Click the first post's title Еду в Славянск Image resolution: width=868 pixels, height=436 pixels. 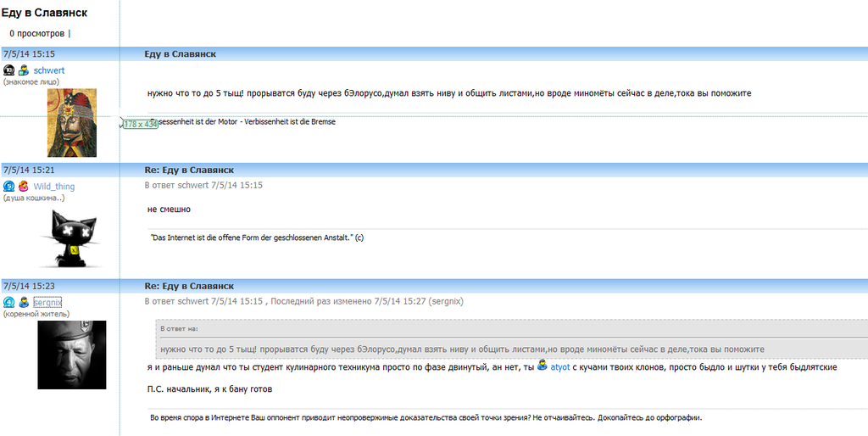point(180,53)
